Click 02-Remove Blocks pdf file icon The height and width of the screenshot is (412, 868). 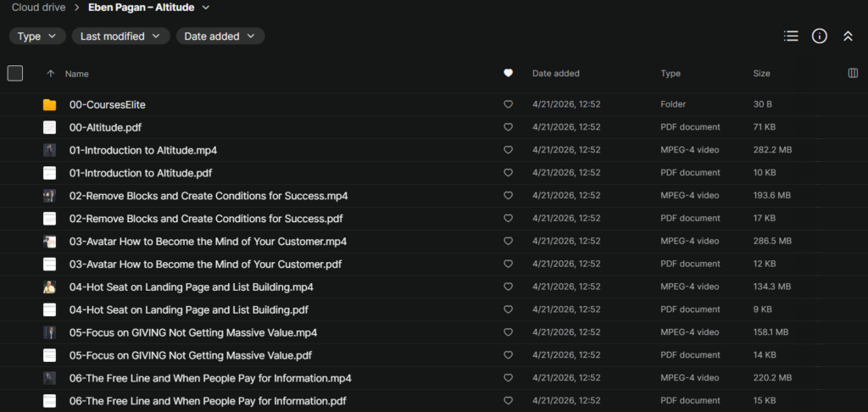[x=50, y=218]
